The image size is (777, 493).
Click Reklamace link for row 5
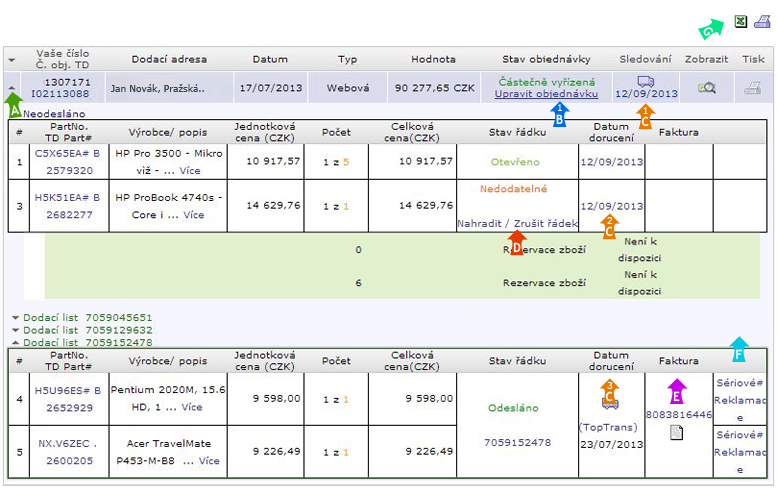[740, 461]
